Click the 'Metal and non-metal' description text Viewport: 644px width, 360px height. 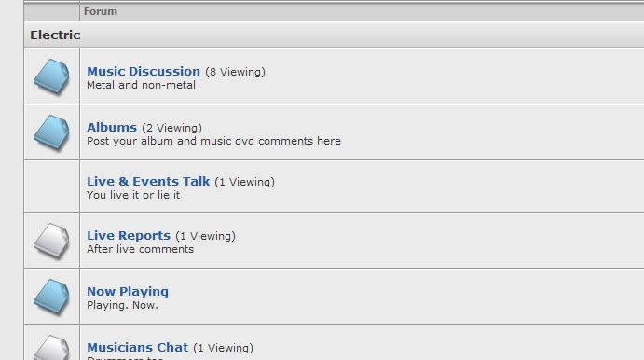coord(141,85)
